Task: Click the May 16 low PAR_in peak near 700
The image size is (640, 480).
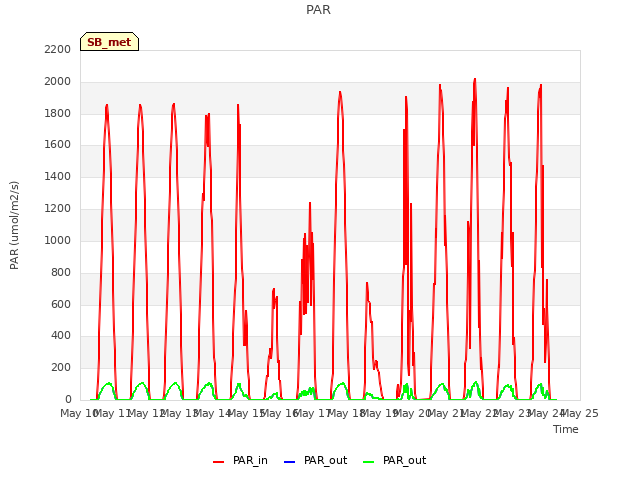Action: [x=273, y=289]
